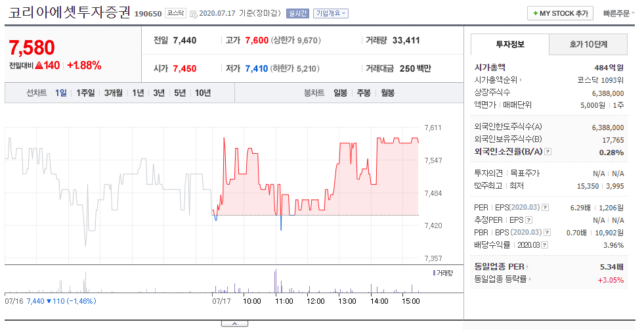Switch to the 호가10단계 tab
Image resolution: width=644 pixels, height=330 pixels.
point(588,45)
